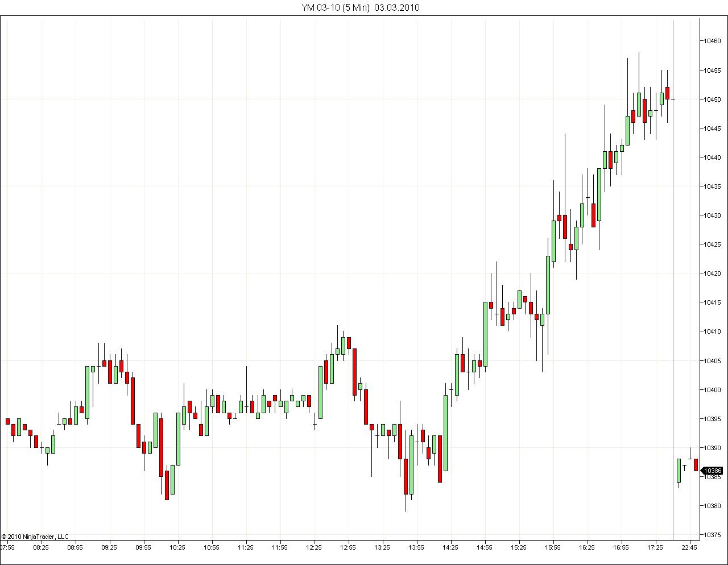The width and height of the screenshot is (728, 565).
Task: Click the 09:25 time axis label
Action: pos(109,548)
